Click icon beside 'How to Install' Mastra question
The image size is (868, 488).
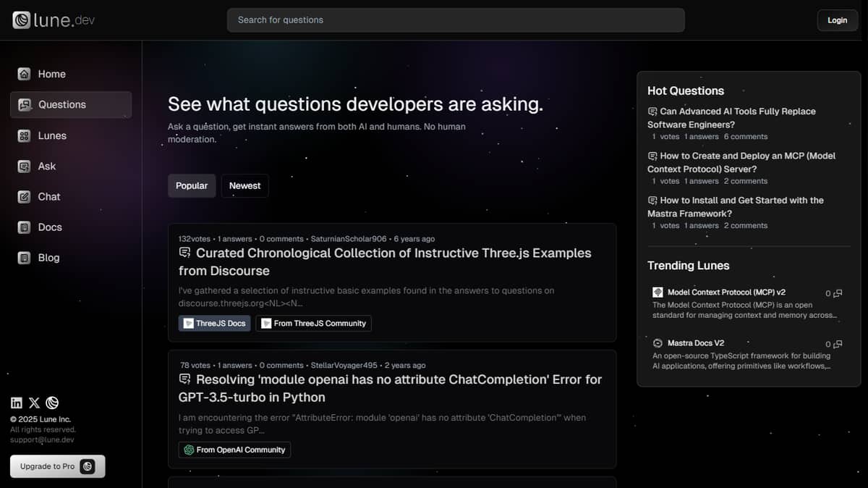point(652,200)
